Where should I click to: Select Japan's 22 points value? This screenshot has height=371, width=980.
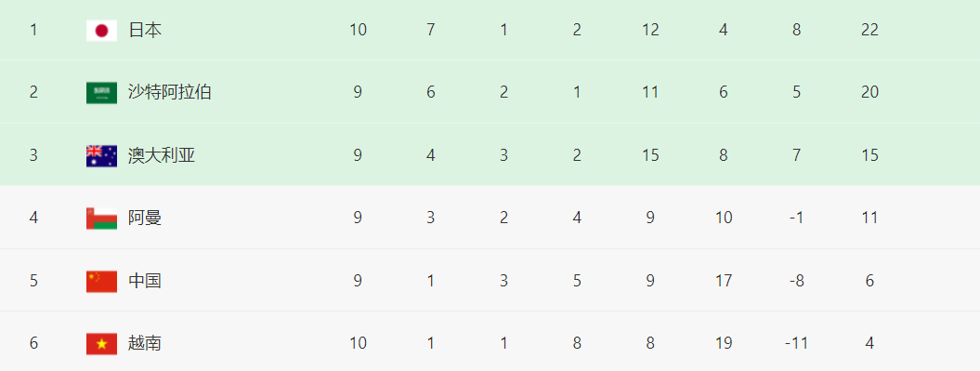[x=869, y=30]
